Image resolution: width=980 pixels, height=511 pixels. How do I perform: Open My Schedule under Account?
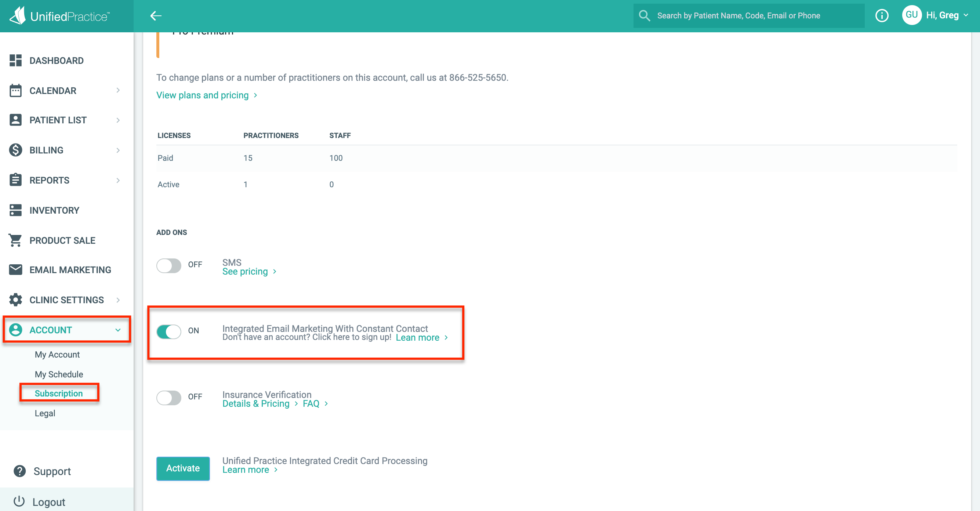pyautogui.click(x=59, y=374)
